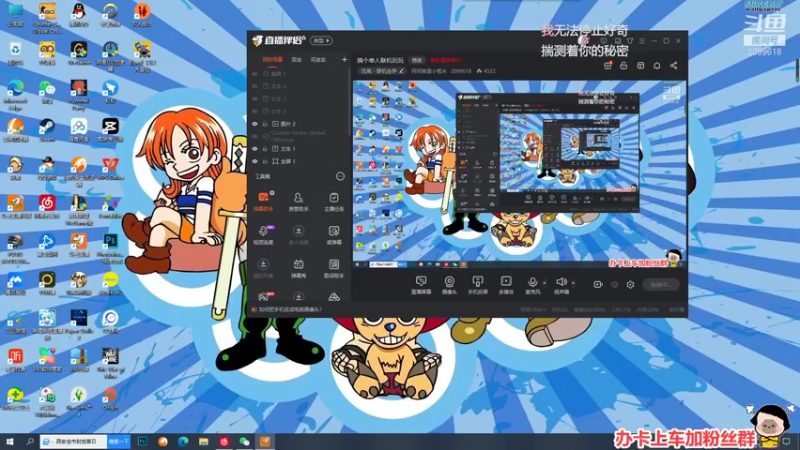Open the WPS Office desktop shortcut
This screenshot has width=800, height=450.
click(x=110, y=168)
